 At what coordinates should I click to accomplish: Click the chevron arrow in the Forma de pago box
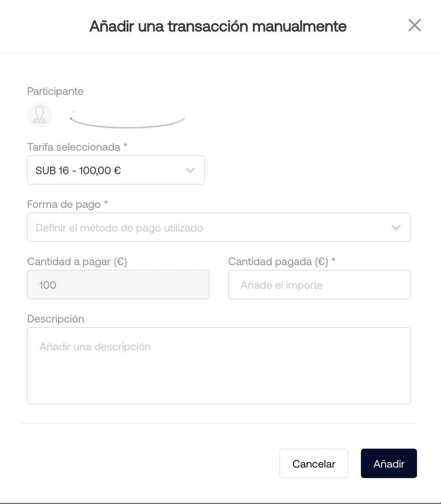pyautogui.click(x=396, y=228)
